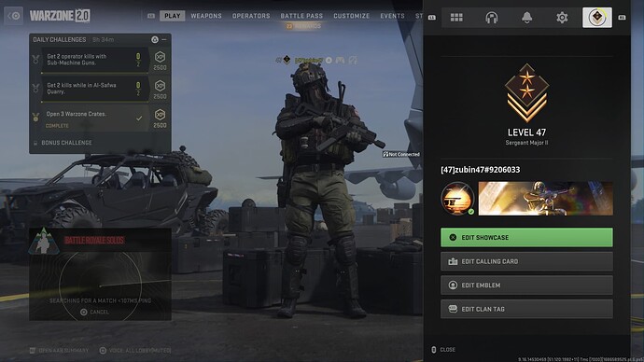Open the grid menu icon
The image size is (644, 362).
click(456, 17)
